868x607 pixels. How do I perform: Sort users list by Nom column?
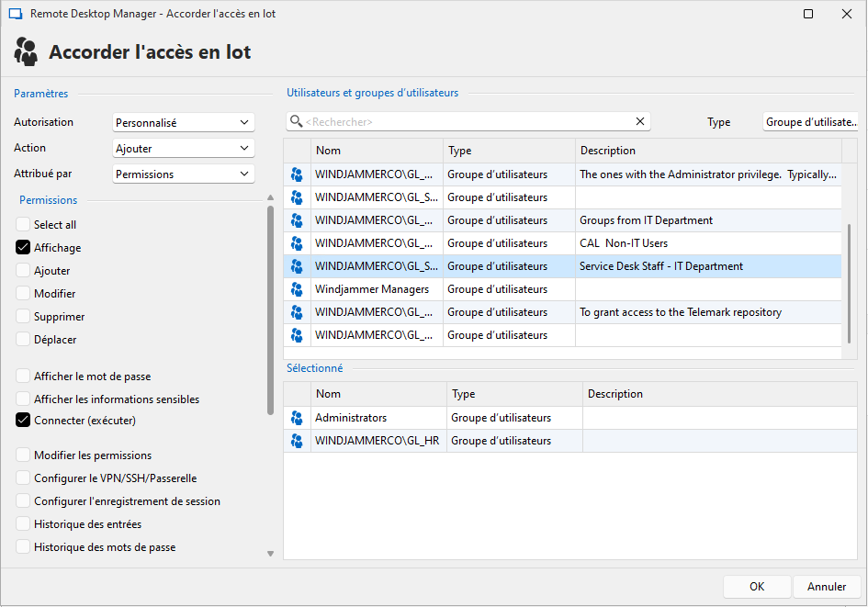pos(377,151)
